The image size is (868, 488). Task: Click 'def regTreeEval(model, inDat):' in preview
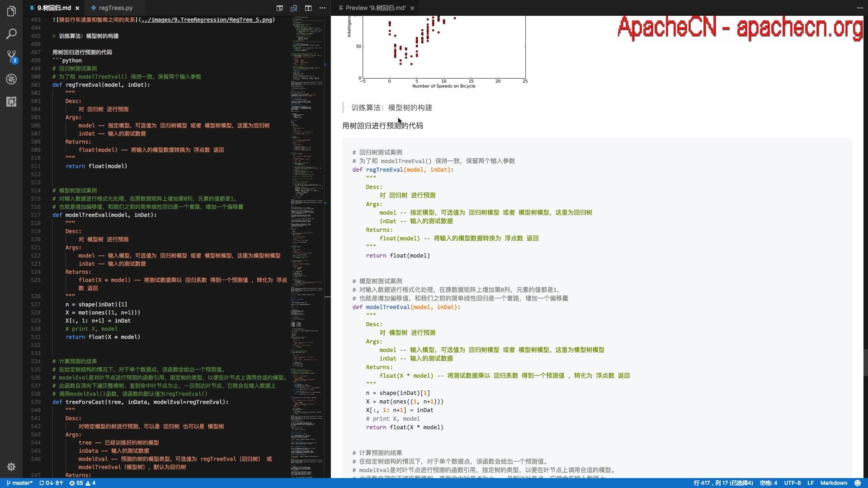click(x=403, y=170)
